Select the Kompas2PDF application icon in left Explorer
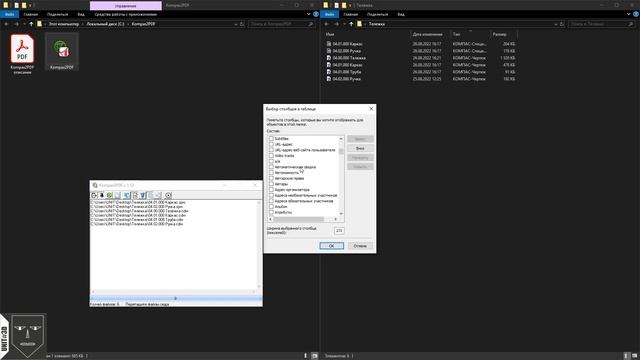 point(62,51)
